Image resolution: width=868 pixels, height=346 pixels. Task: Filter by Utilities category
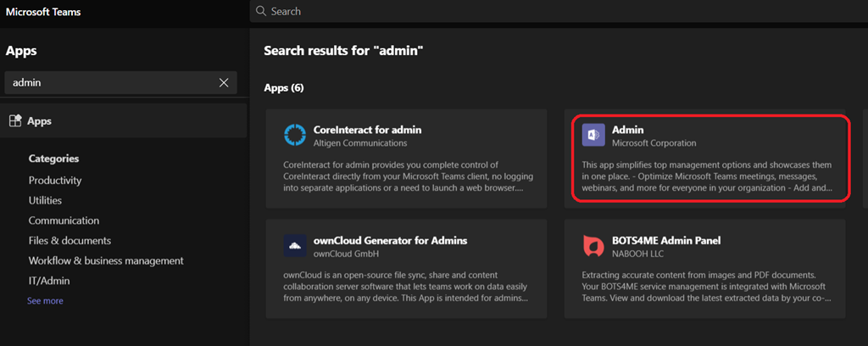tap(45, 200)
